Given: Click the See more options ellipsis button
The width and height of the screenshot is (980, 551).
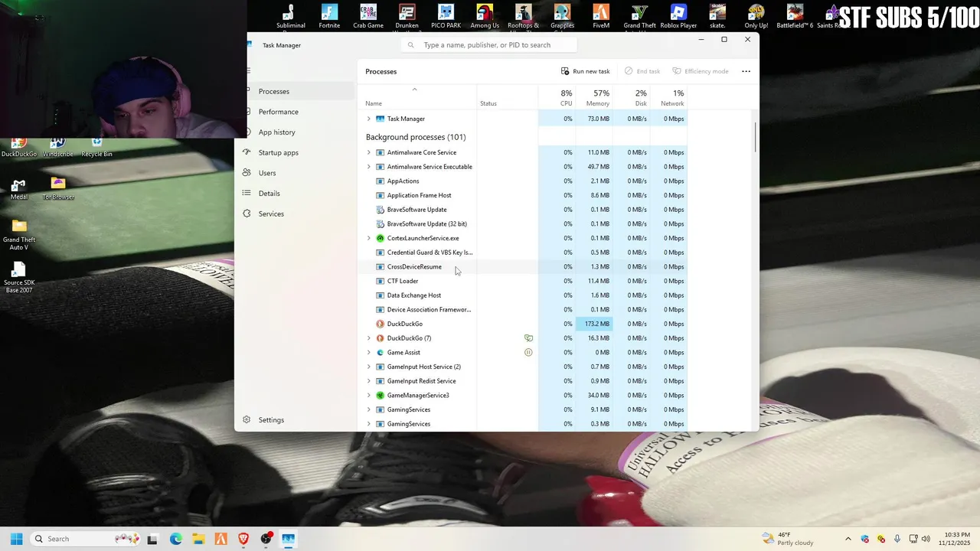Looking at the screenshot, I should (x=746, y=71).
